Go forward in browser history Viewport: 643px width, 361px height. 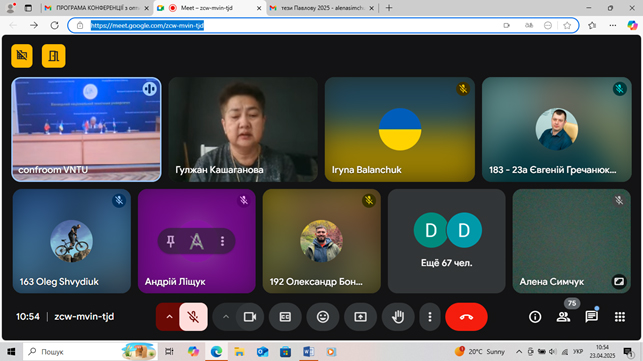click(x=34, y=25)
